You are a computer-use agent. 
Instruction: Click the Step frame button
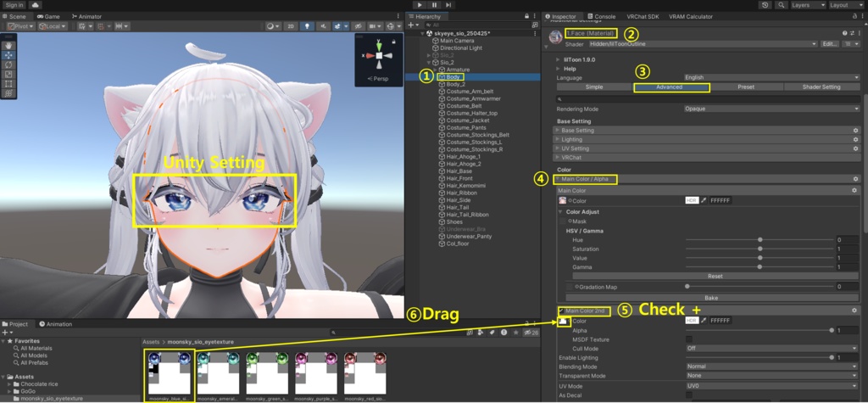(x=448, y=5)
